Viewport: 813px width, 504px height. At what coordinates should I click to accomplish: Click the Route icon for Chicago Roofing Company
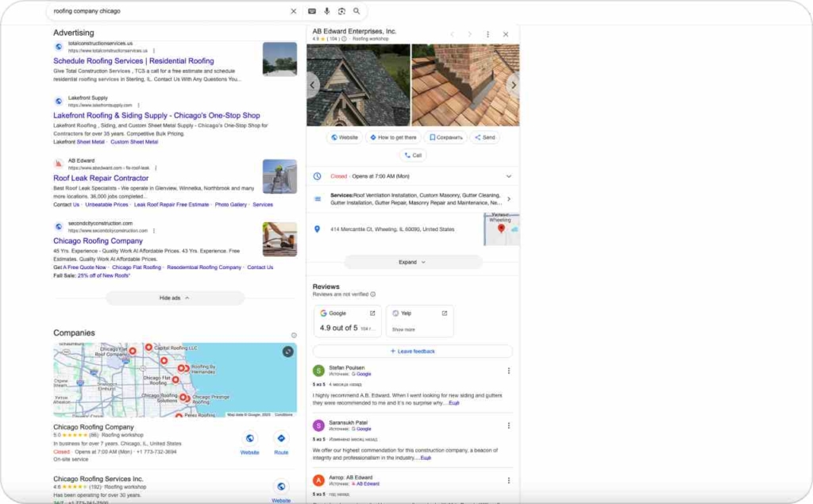point(281,438)
